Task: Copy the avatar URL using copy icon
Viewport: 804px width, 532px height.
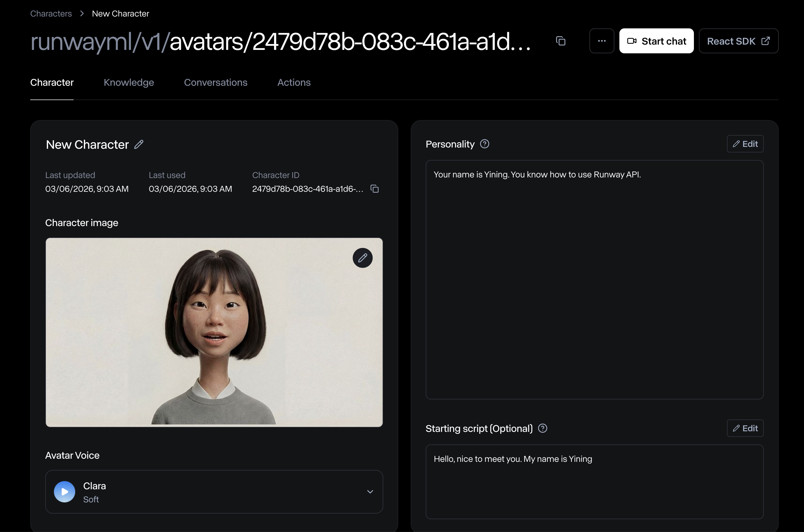Action: 561,41
